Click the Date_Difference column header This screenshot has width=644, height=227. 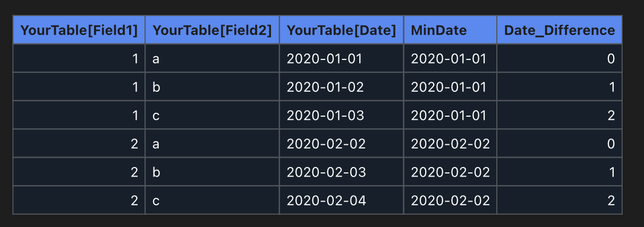(559, 30)
